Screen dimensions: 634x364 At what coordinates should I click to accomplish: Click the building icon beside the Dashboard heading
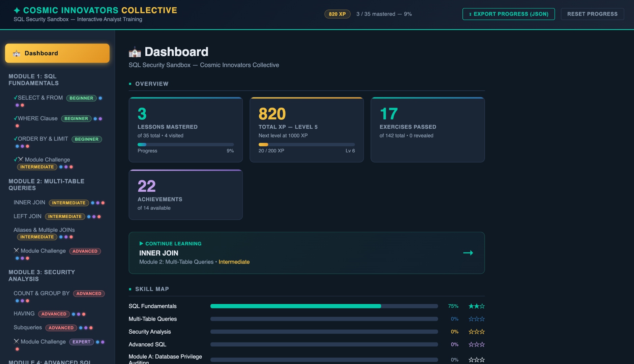135,52
